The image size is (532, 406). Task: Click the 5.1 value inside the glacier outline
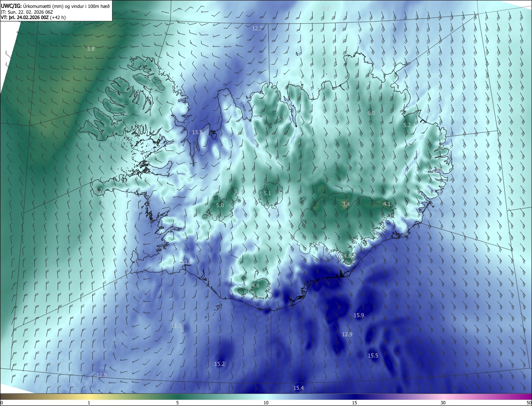click(267, 193)
